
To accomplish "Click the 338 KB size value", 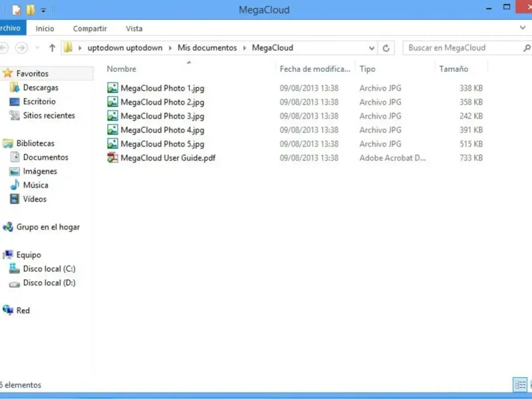I will click(471, 88).
